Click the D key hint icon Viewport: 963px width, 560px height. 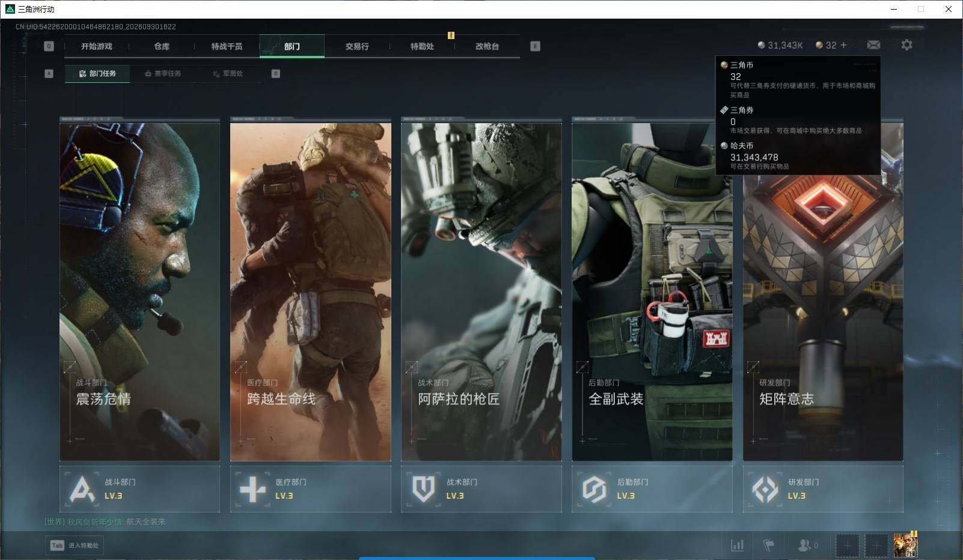tap(276, 73)
